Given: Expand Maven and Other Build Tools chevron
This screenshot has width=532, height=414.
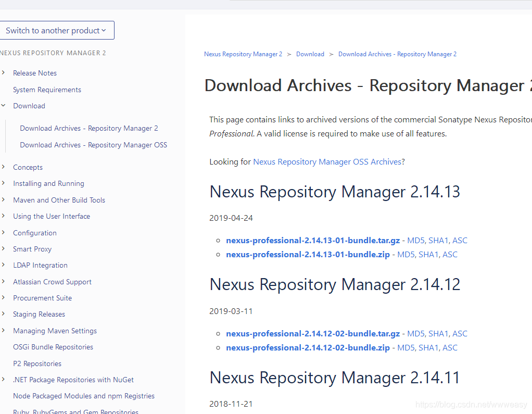Looking at the screenshot, I should 4,199.
